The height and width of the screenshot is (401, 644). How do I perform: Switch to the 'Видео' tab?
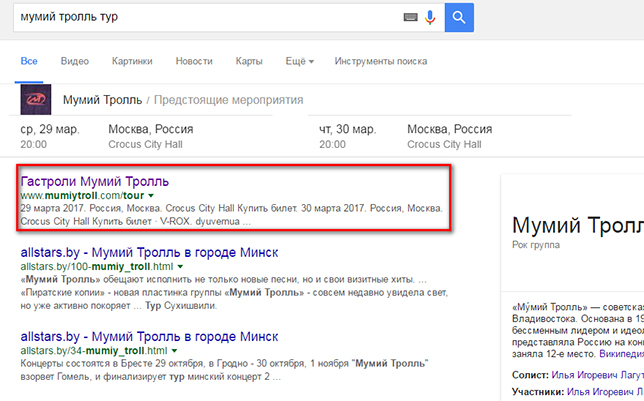(75, 61)
